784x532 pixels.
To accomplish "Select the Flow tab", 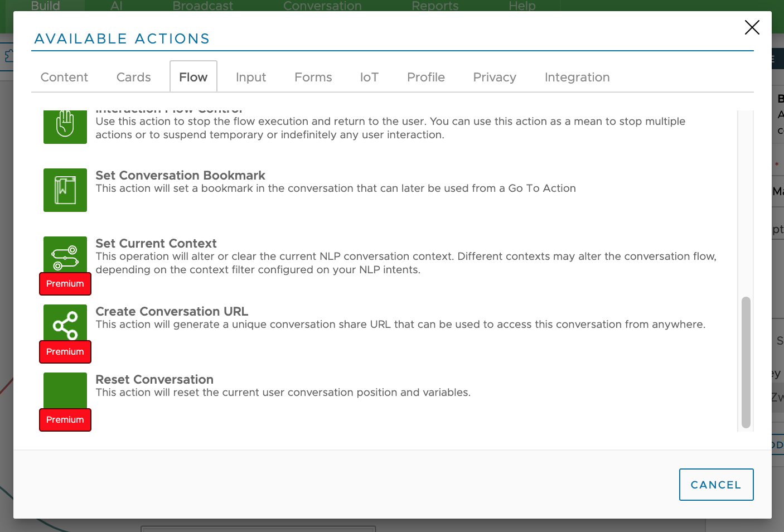I will click(193, 77).
